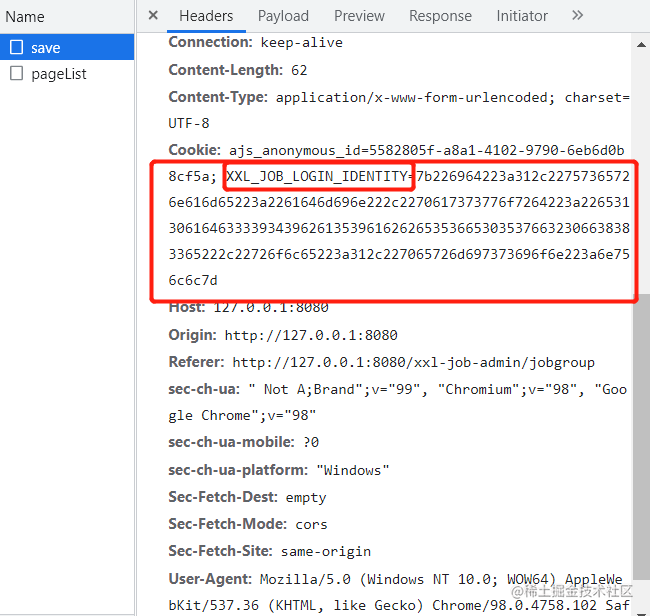Open the Response tab
The width and height of the screenshot is (650, 616).
coord(440,16)
